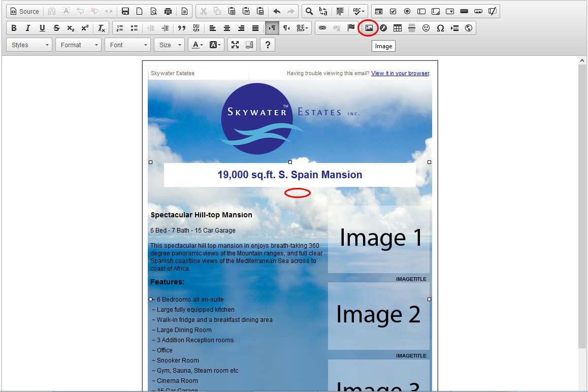The height and width of the screenshot is (392, 588).
Task: Insert a Link with the chain icon
Action: point(322,28)
